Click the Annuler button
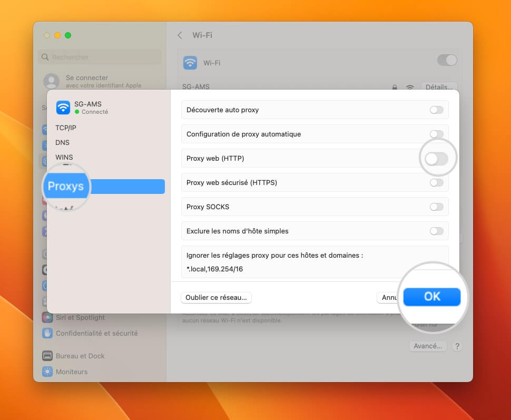The image size is (511, 420). point(388,297)
